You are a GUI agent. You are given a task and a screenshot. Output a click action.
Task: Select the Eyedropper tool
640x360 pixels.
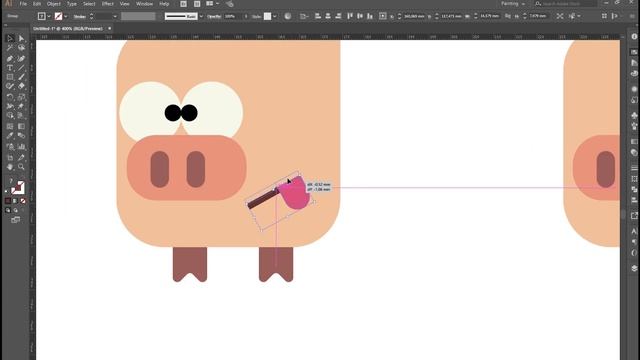coord(10,136)
